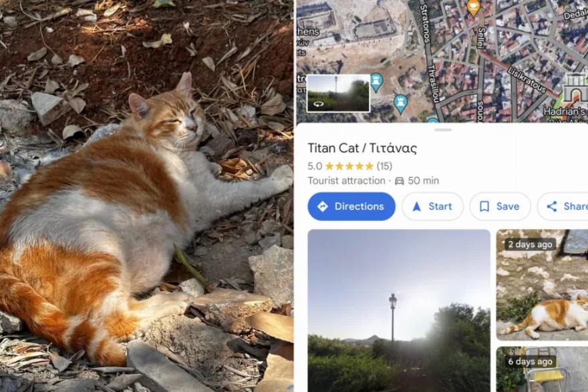
Task: Tap the Lisikratous street label
Action: click(x=527, y=80)
